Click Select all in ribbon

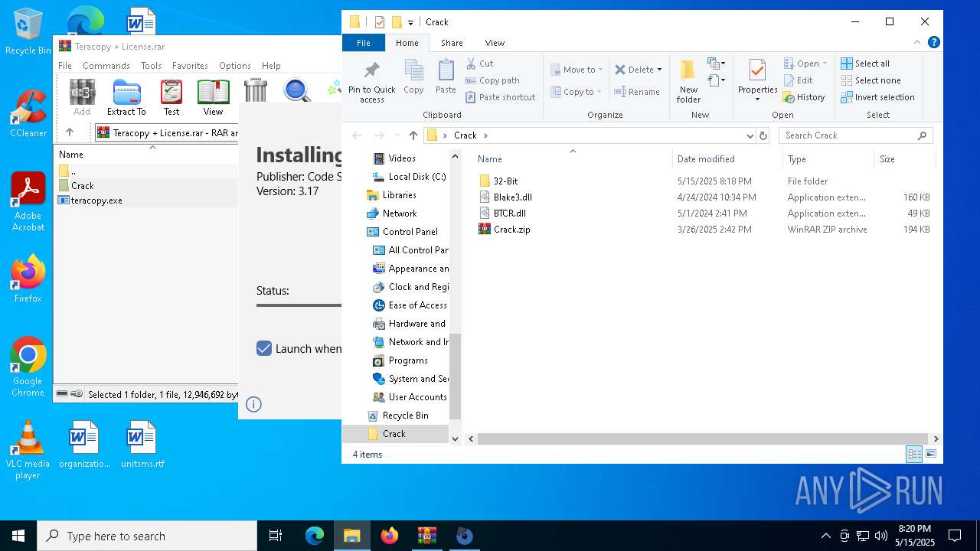(x=865, y=64)
